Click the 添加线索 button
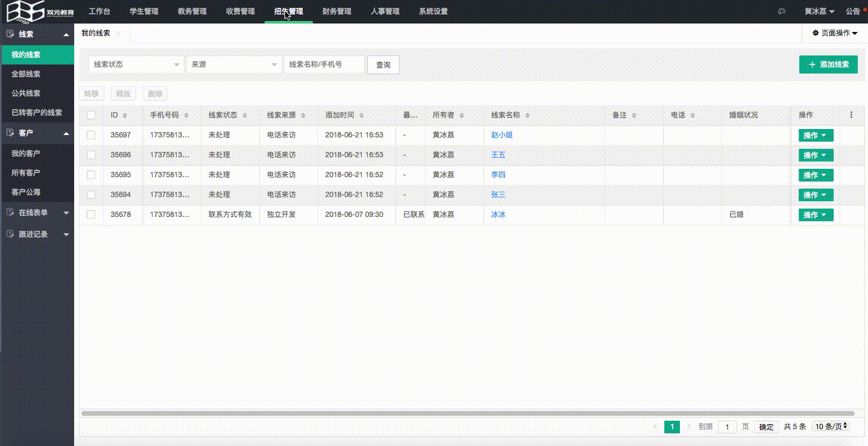Image resolution: width=868 pixels, height=446 pixels. point(828,64)
